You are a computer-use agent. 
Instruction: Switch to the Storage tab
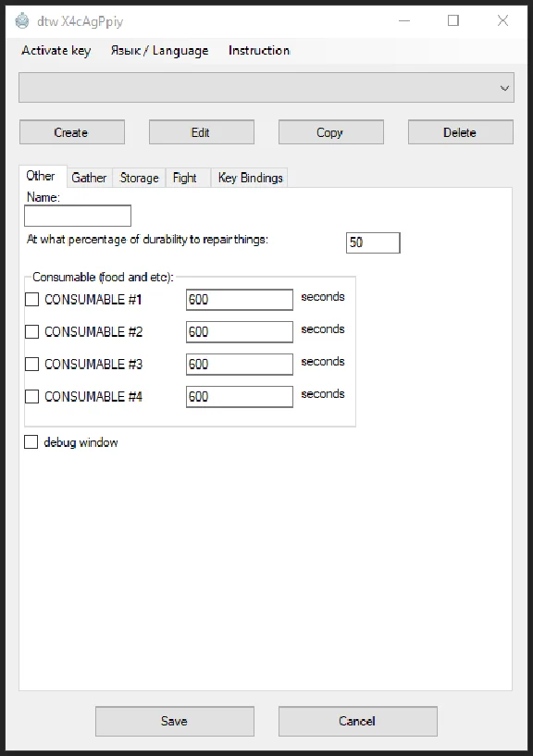pyautogui.click(x=139, y=178)
